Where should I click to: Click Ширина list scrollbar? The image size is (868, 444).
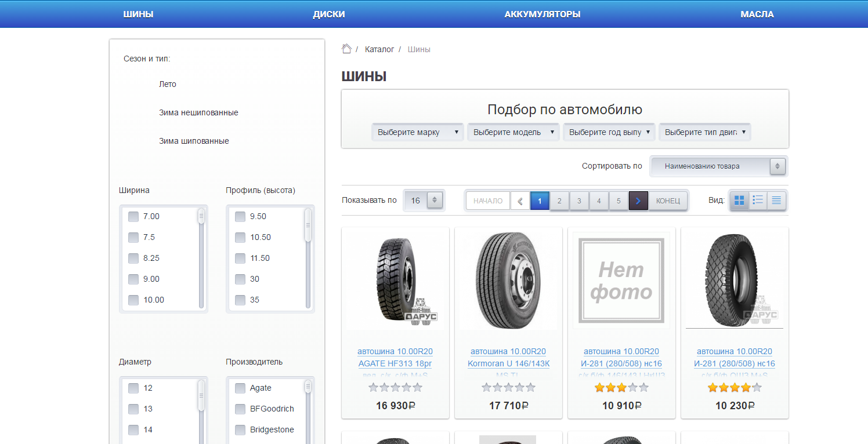201,259
